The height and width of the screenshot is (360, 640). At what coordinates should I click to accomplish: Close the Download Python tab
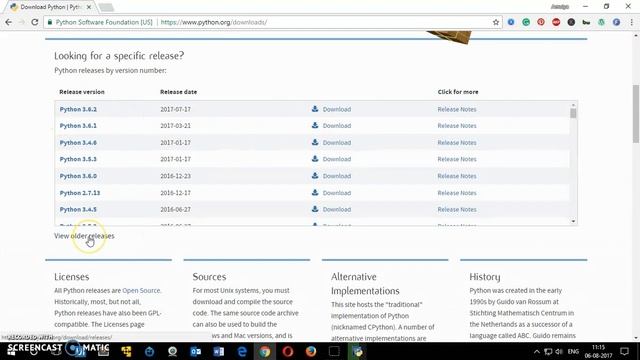pyautogui.click(x=89, y=7)
